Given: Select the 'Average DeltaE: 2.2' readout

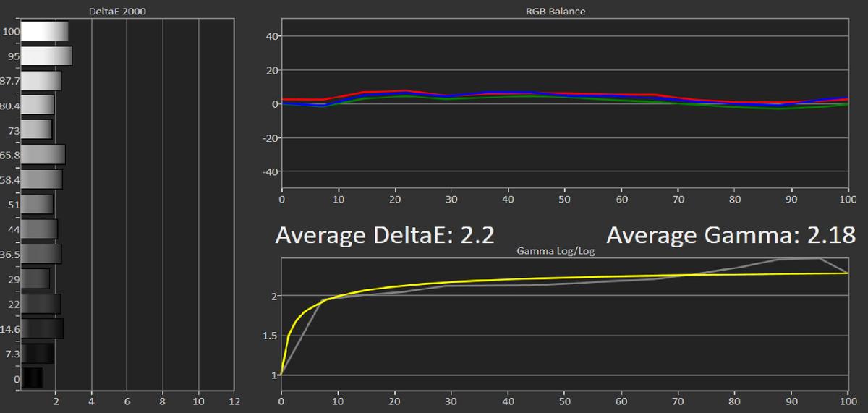Looking at the screenshot, I should [386, 234].
